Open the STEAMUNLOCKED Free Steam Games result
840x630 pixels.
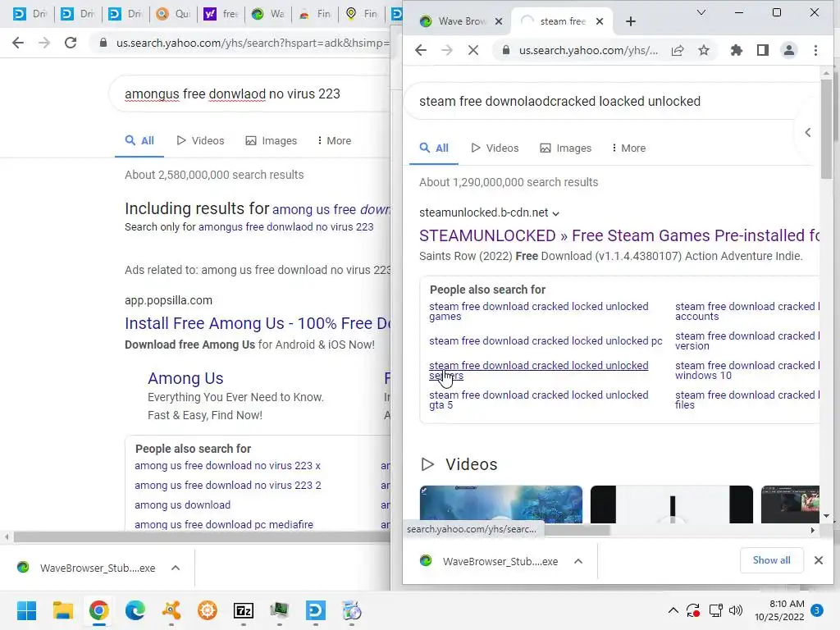(619, 235)
